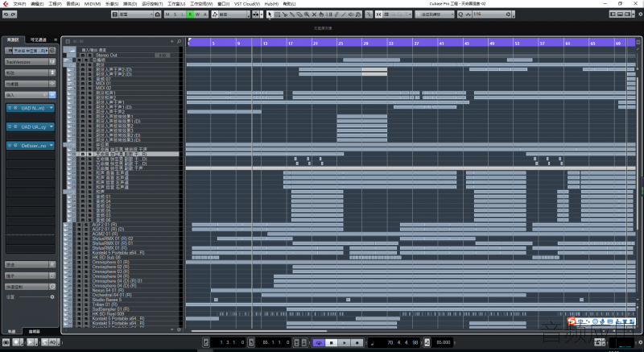Click the Undo arrow in toolbar

[x=6, y=14]
